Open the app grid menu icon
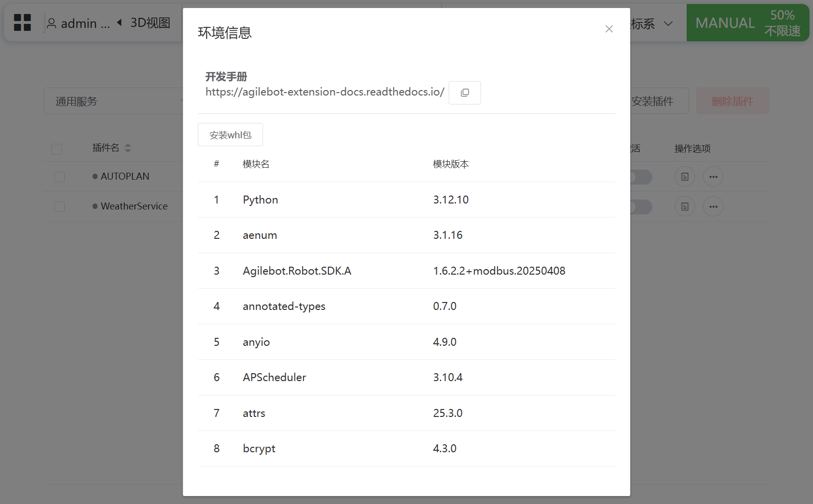The height and width of the screenshot is (504, 813). click(x=22, y=23)
